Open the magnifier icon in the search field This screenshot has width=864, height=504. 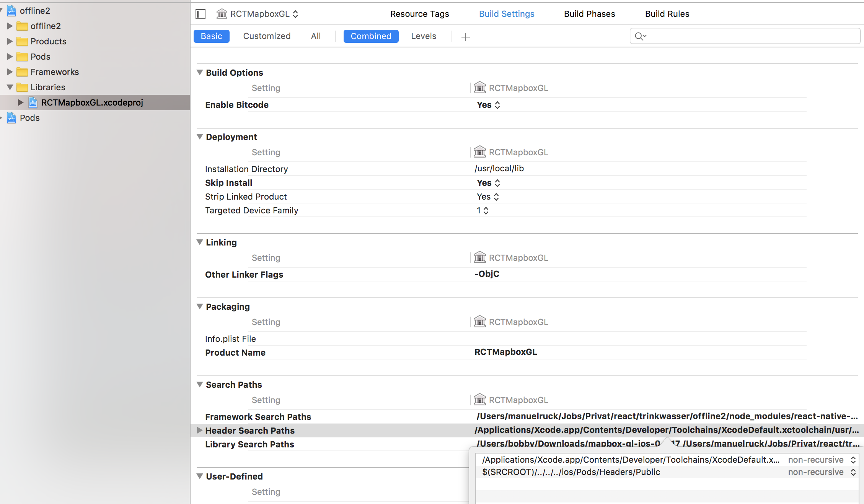coord(640,36)
